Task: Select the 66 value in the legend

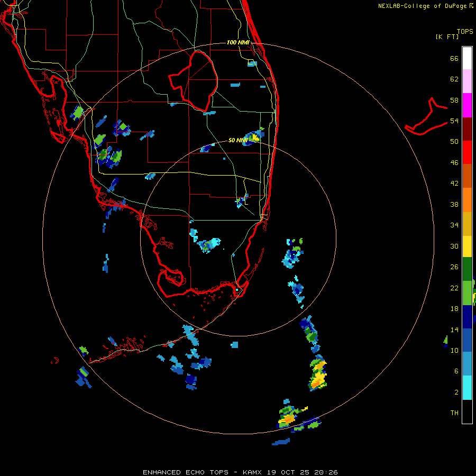Action: pos(454,59)
